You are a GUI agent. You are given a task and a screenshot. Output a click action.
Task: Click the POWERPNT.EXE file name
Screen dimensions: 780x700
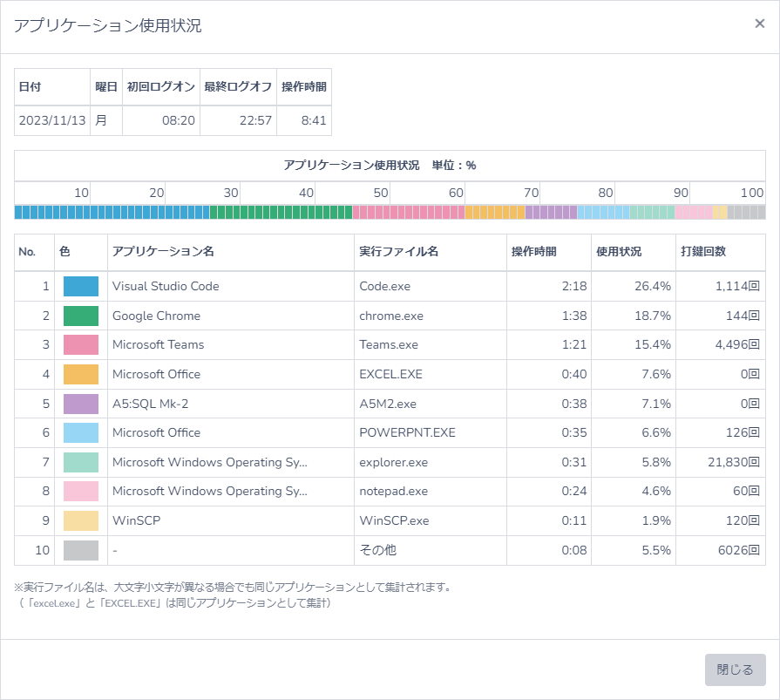click(407, 433)
